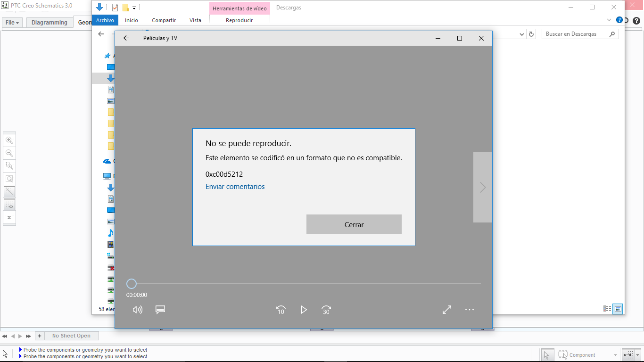Refresh the Descargas folder view
The width and height of the screenshot is (644, 362).
tap(531, 34)
